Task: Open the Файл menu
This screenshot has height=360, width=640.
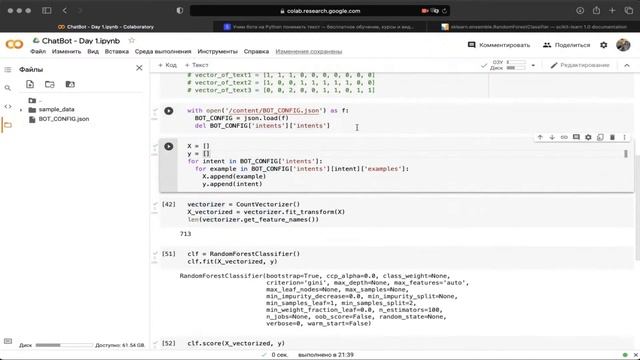Action: pyautogui.click(x=38, y=51)
